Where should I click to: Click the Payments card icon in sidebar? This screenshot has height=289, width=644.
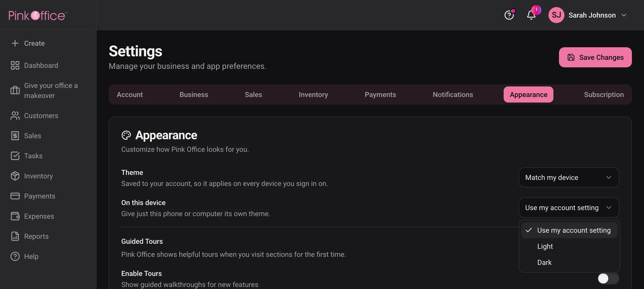click(x=15, y=196)
